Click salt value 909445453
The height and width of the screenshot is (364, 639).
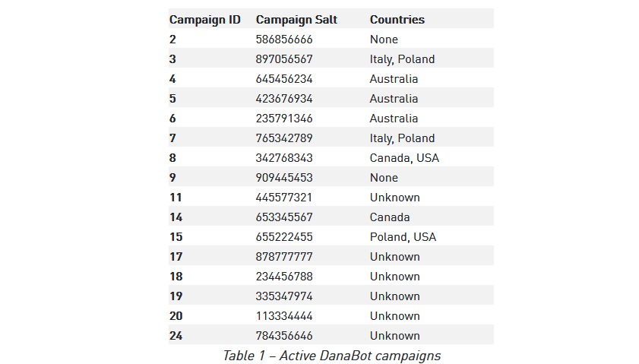click(x=284, y=178)
